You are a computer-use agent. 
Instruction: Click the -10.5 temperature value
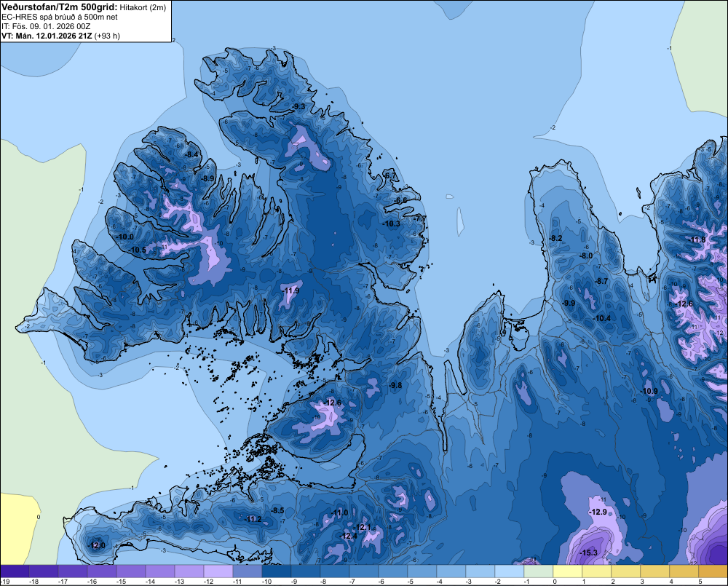pyautogui.click(x=138, y=250)
